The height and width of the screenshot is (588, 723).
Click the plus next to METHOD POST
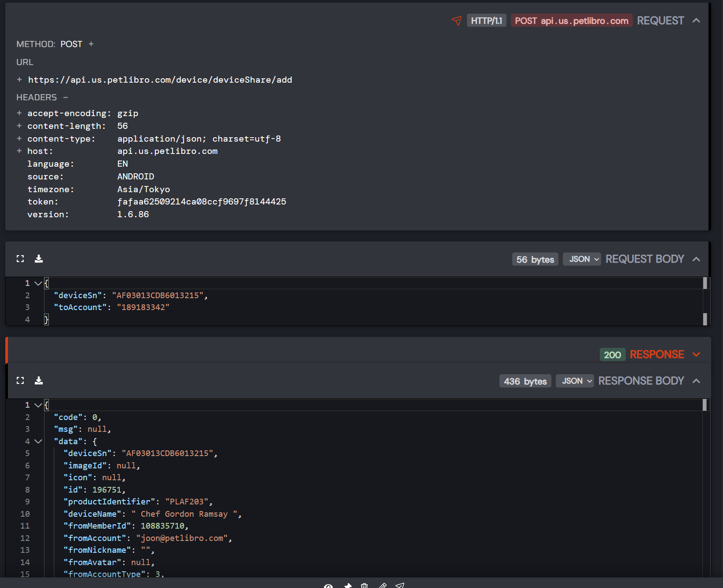pos(91,44)
